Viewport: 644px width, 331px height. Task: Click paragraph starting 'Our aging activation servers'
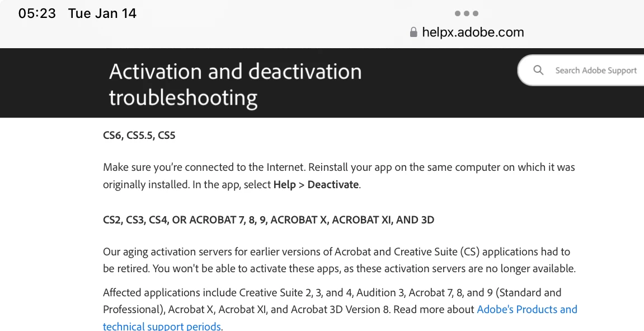pos(339,260)
